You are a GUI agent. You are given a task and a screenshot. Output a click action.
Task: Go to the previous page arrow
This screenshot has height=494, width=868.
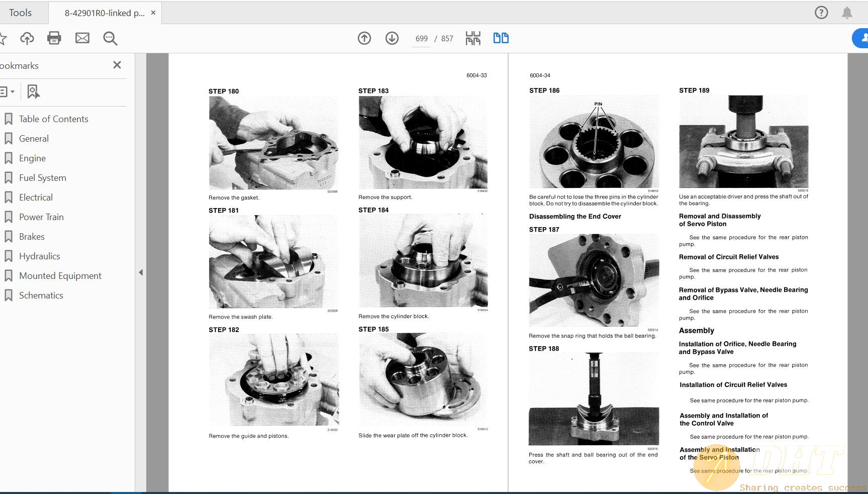pyautogui.click(x=364, y=38)
